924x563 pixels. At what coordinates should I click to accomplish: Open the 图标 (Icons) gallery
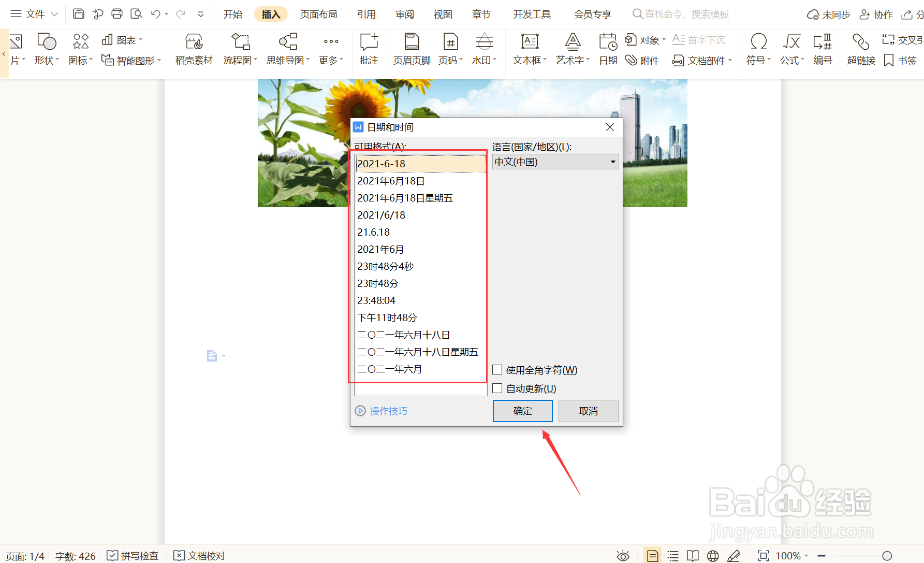click(81, 50)
